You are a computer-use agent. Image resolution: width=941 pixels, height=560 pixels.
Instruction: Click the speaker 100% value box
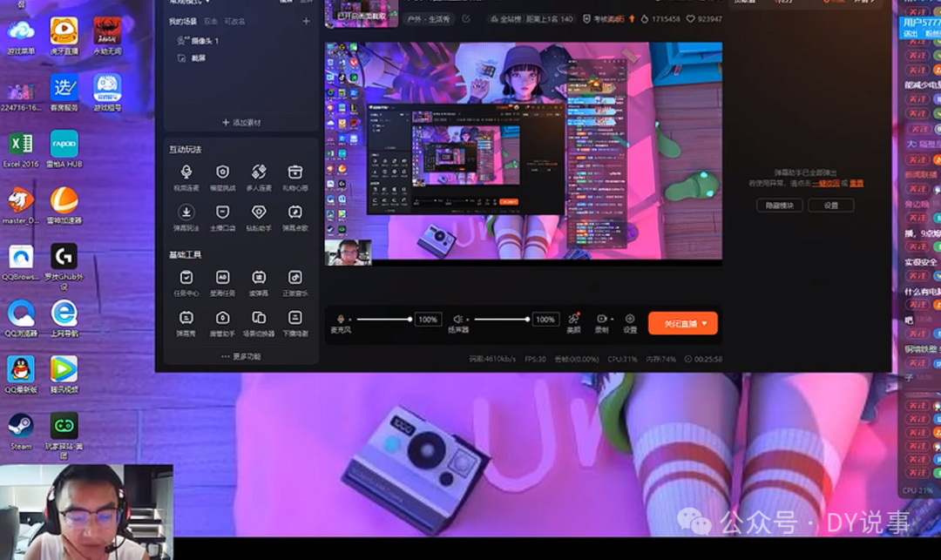(x=545, y=320)
